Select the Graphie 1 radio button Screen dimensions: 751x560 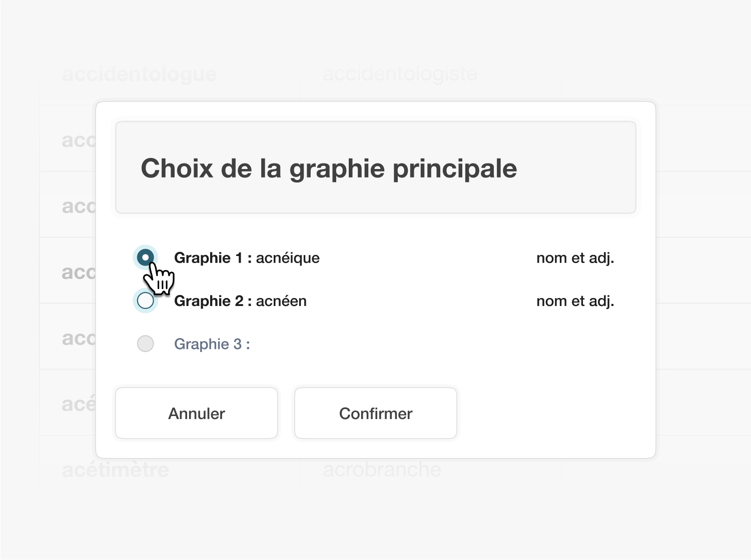(145, 258)
